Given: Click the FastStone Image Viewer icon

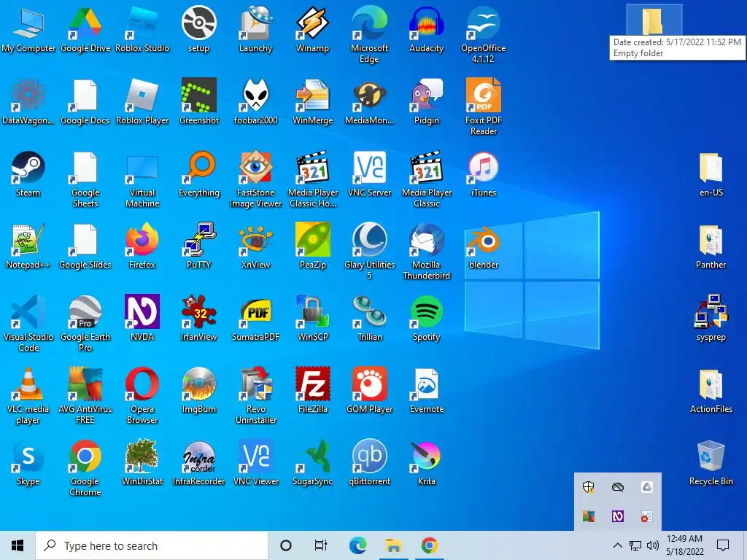Looking at the screenshot, I should pyautogui.click(x=256, y=179).
